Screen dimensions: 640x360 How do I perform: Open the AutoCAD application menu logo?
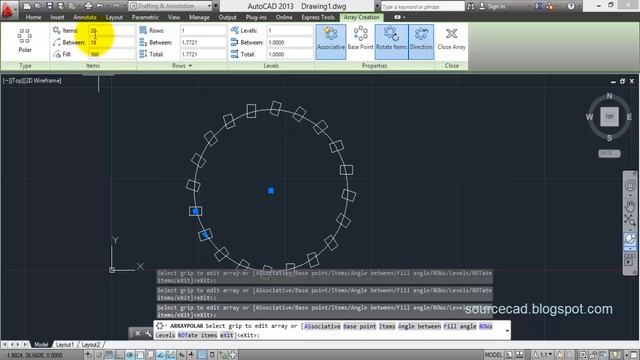(8, 10)
